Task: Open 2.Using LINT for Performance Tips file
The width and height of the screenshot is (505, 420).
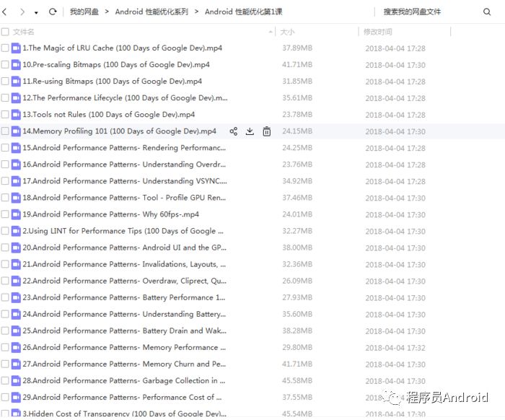Action: 123,231
